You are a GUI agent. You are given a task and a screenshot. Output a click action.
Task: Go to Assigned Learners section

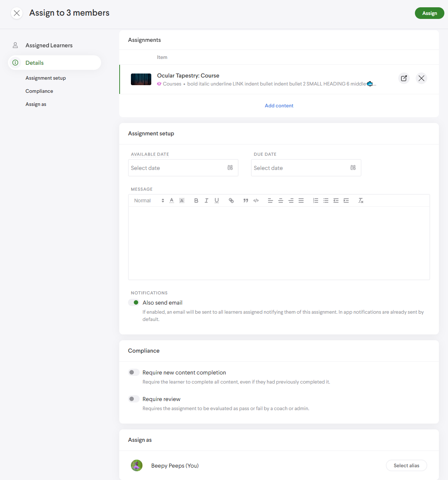point(49,45)
